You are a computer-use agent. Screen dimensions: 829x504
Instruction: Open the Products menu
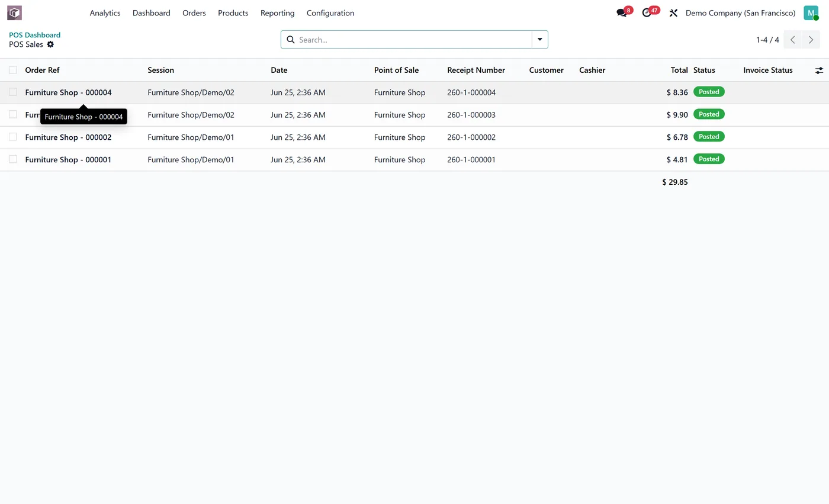tap(233, 13)
